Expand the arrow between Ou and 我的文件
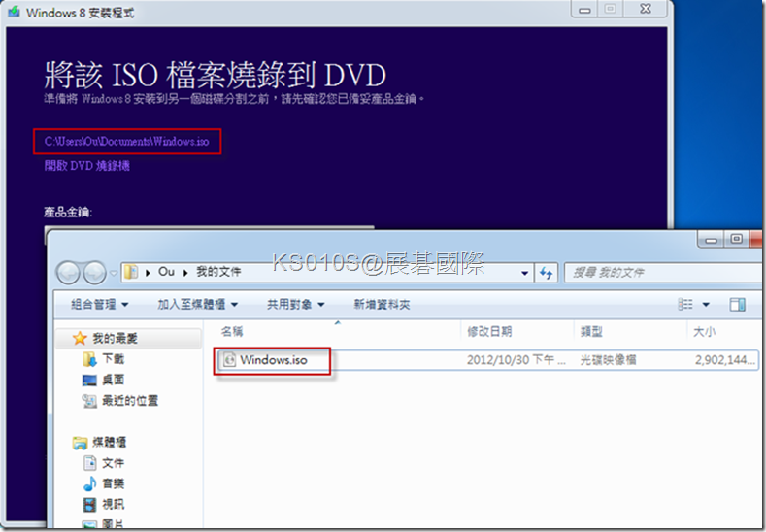 [185, 273]
